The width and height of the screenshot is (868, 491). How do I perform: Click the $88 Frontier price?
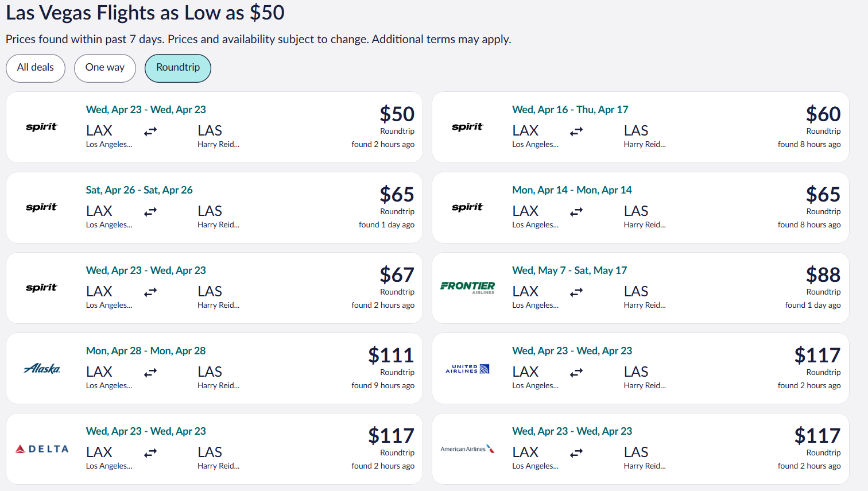(823, 275)
